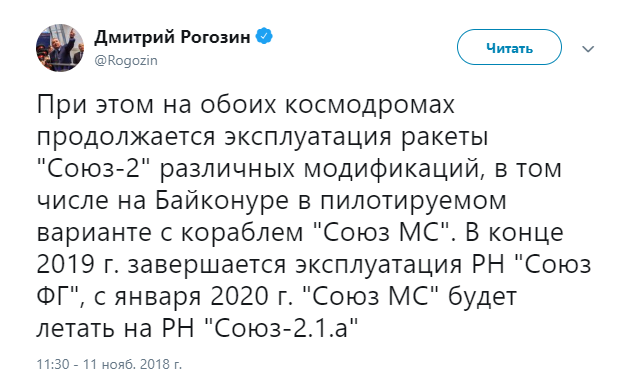
Task: Open the 11:30 - 11 нояб. 2018 г. timestamp
Action: coord(109,364)
